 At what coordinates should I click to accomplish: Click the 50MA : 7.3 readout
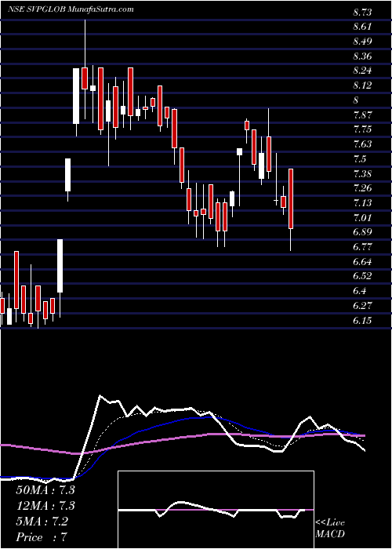(x=45, y=490)
